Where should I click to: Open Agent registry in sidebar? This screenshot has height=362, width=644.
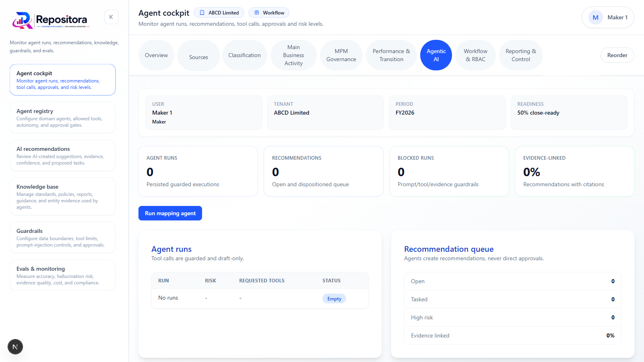tap(63, 117)
